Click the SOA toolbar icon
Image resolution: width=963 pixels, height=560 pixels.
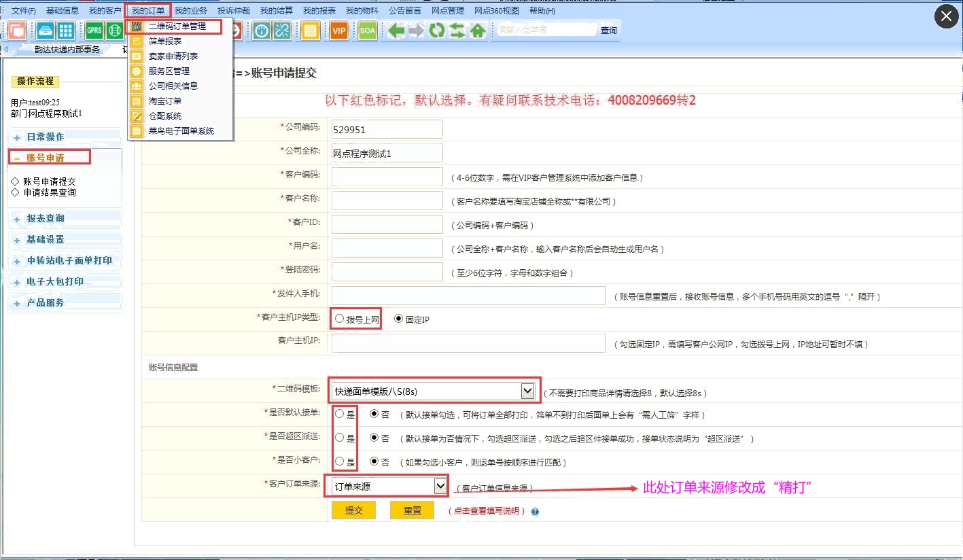click(x=368, y=31)
